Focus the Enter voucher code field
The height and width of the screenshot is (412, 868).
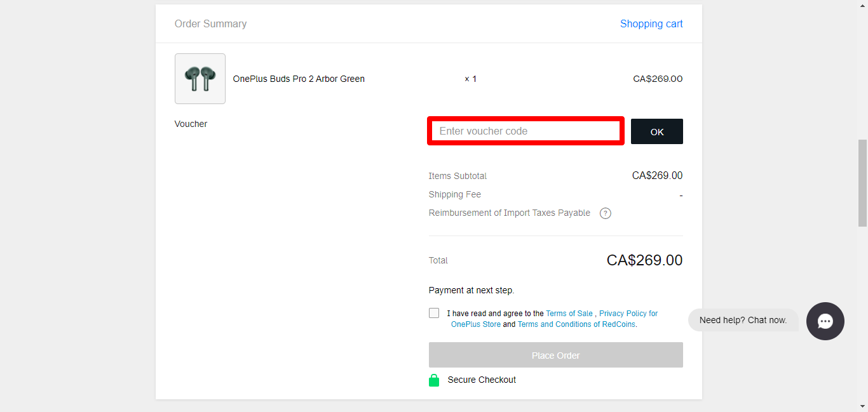pyautogui.click(x=525, y=131)
